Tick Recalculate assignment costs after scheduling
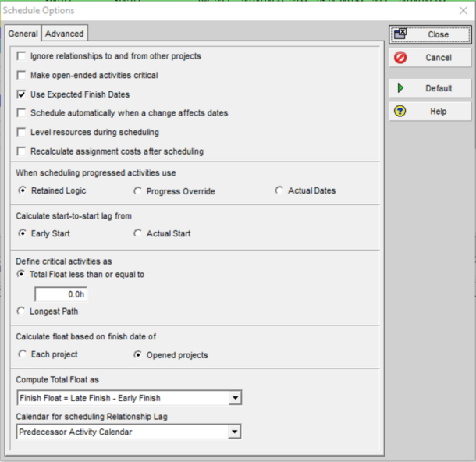The height and width of the screenshot is (462, 476). point(22,151)
